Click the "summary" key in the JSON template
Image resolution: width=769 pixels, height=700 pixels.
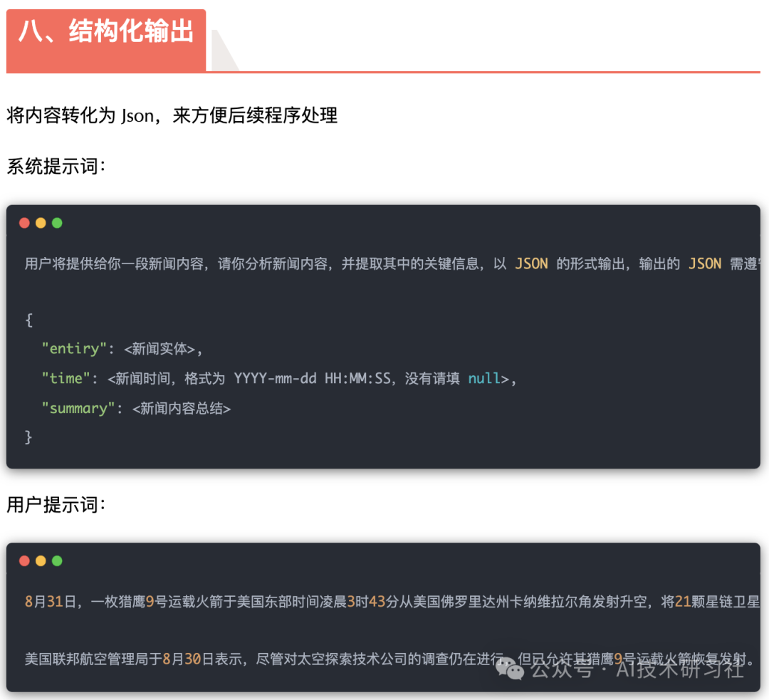78,408
